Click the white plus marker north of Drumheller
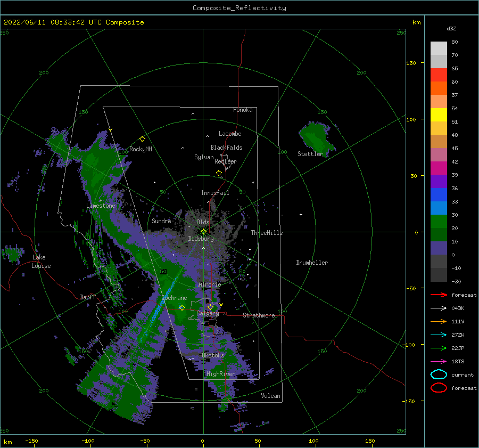The image size is (479, 448). [x=301, y=214]
